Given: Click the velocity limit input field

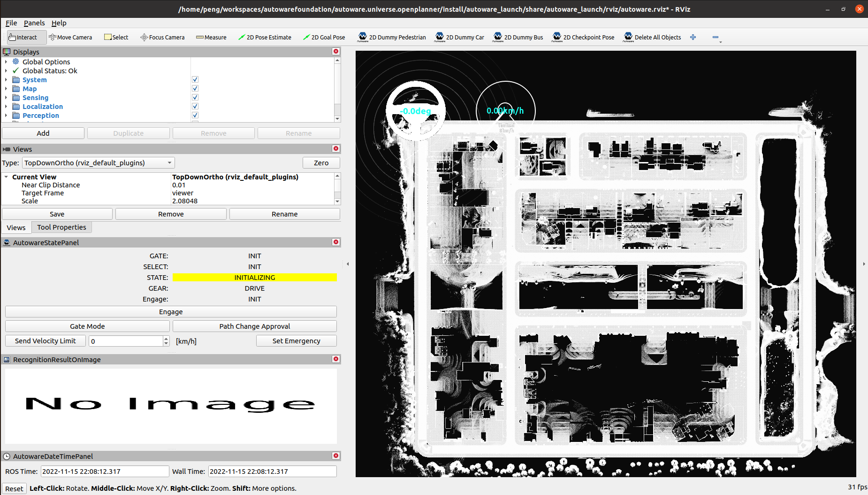Looking at the screenshot, I should point(126,341).
